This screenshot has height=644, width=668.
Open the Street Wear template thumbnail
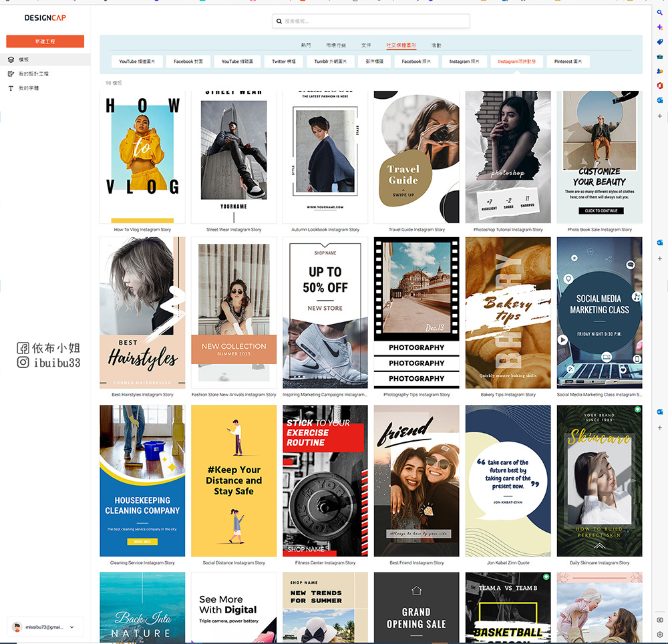click(234, 157)
